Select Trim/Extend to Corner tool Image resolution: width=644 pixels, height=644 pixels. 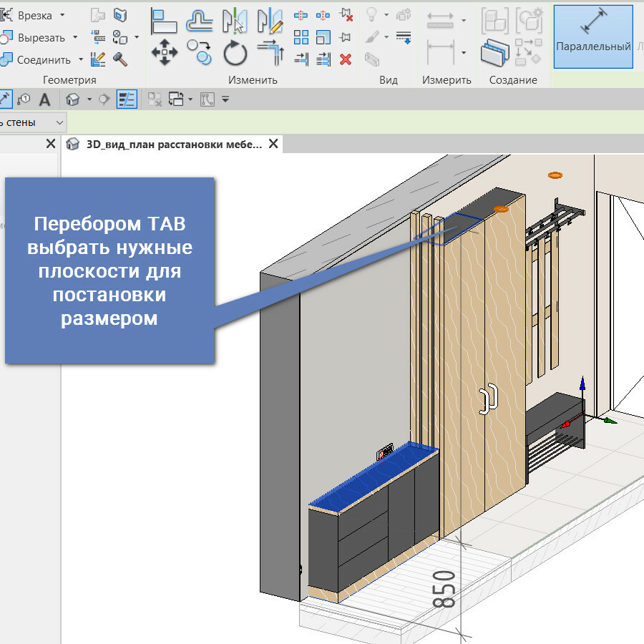[x=271, y=52]
